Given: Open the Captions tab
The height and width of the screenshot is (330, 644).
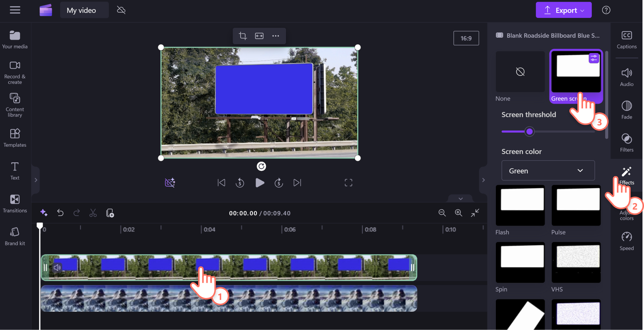Looking at the screenshot, I should click(626, 40).
